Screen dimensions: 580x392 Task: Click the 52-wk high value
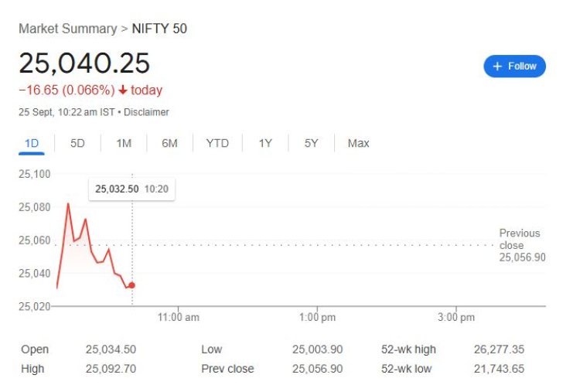[499, 349]
